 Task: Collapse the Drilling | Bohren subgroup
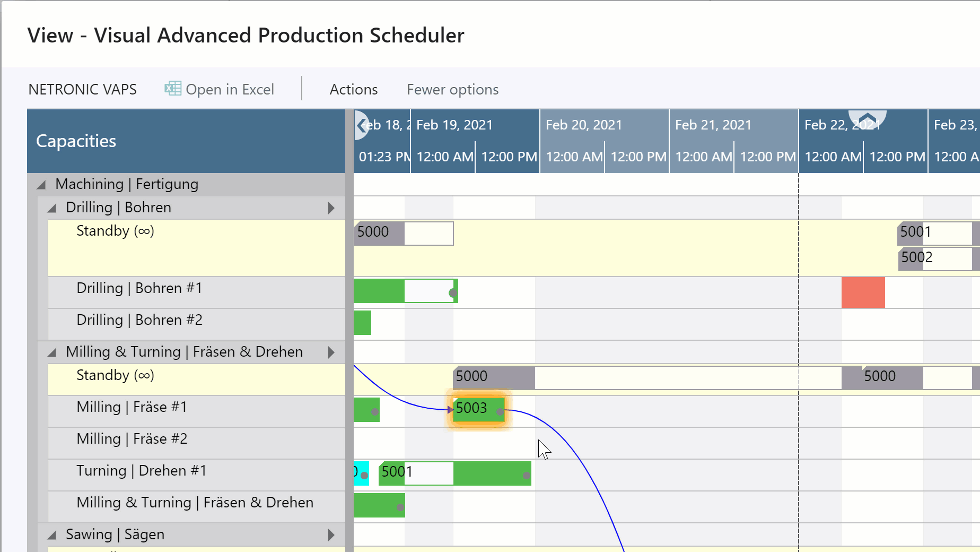(x=52, y=208)
